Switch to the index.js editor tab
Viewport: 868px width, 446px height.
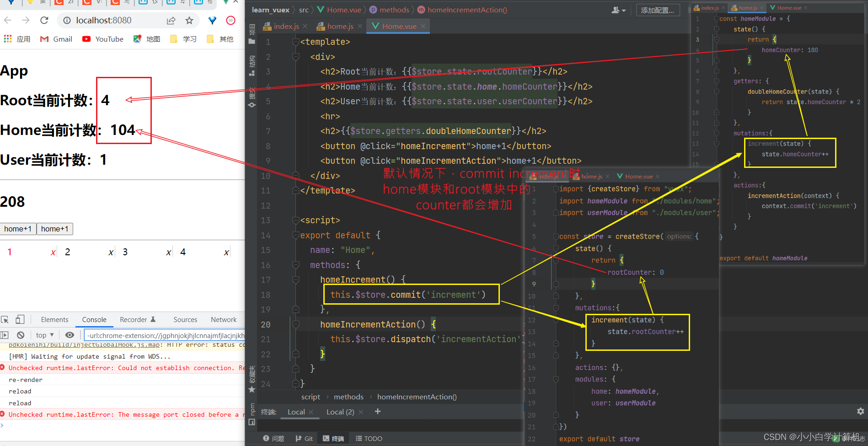point(285,26)
